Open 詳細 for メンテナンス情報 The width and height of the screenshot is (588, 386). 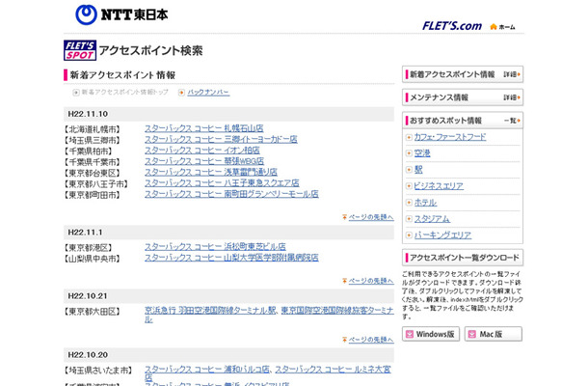point(512,97)
